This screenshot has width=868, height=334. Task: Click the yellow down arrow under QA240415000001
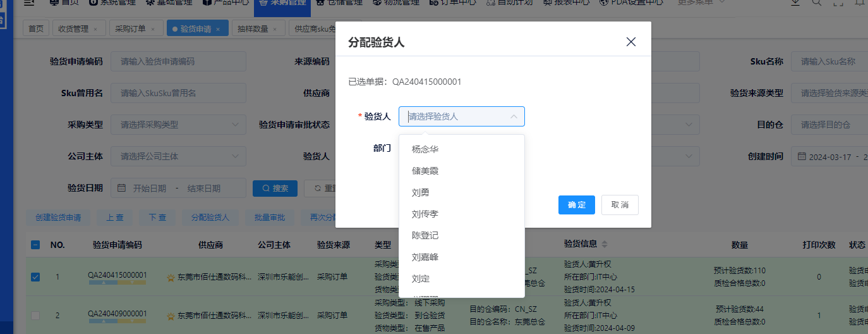tap(131, 283)
